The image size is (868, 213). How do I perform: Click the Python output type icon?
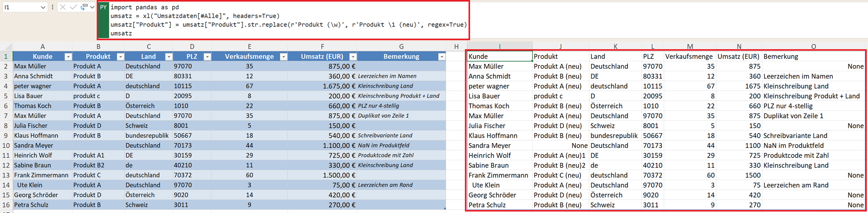pyautogui.click(x=84, y=7)
